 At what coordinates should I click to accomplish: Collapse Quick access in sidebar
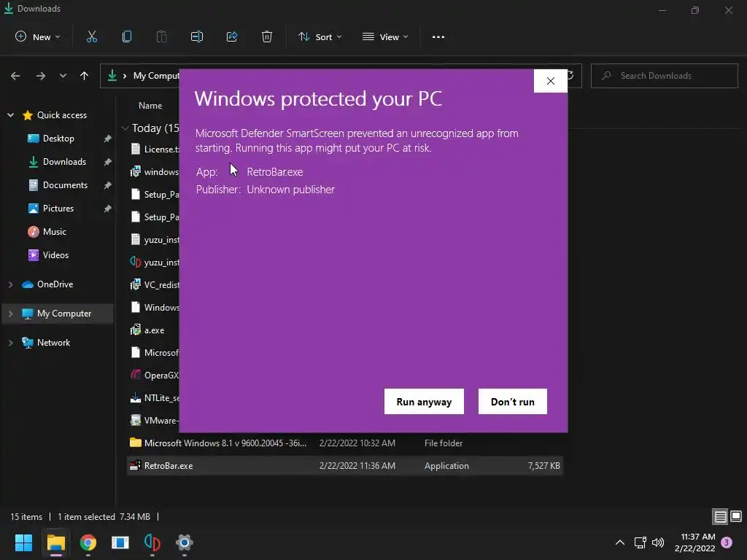coord(10,114)
